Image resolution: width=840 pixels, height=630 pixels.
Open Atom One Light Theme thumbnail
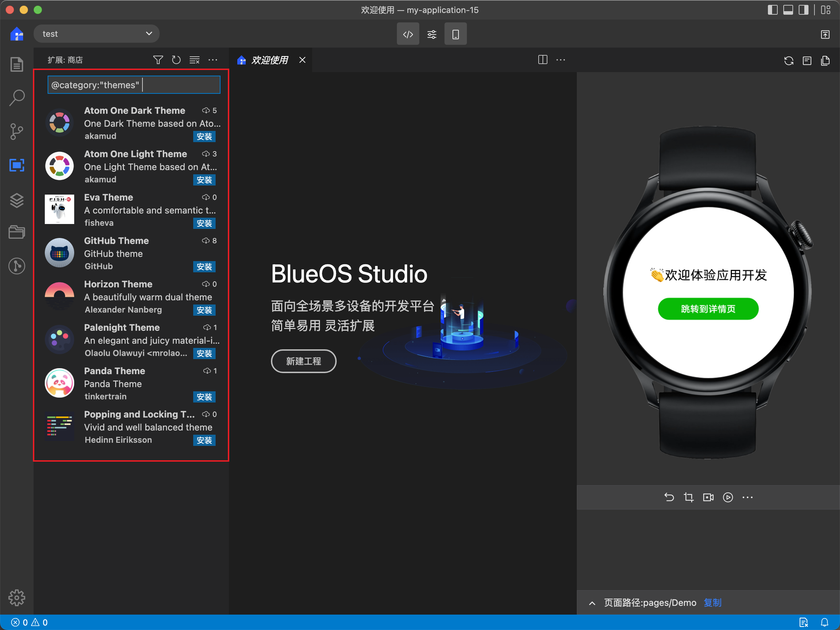click(x=59, y=166)
